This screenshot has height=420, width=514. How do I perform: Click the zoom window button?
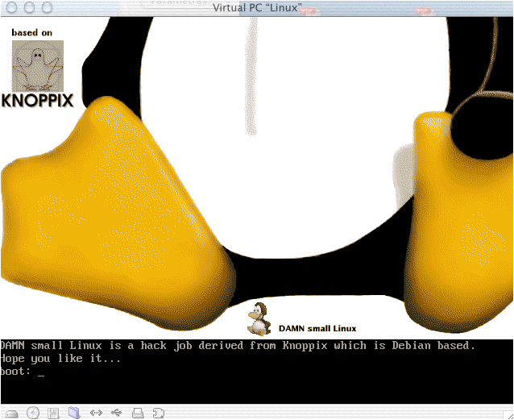(48, 7)
